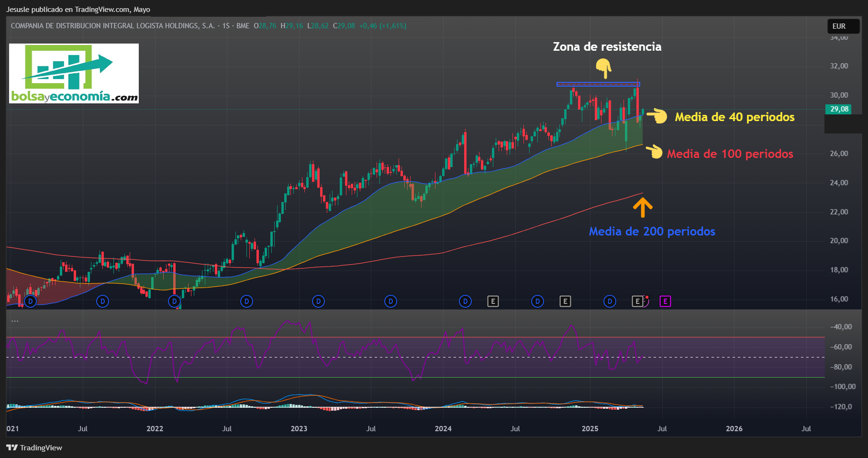Select the earnings E marker with red dot
This screenshot has height=458, width=868.
637,302
